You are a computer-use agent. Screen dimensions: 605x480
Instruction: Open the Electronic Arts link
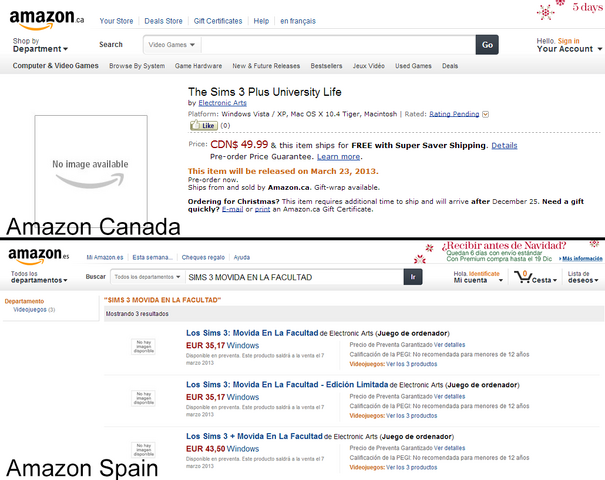coord(222,103)
